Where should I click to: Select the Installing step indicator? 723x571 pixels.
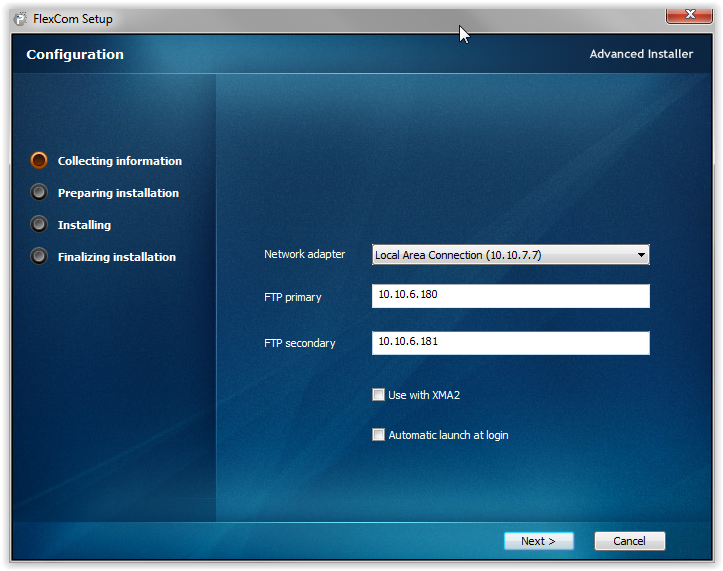pyautogui.click(x=39, y=224)
